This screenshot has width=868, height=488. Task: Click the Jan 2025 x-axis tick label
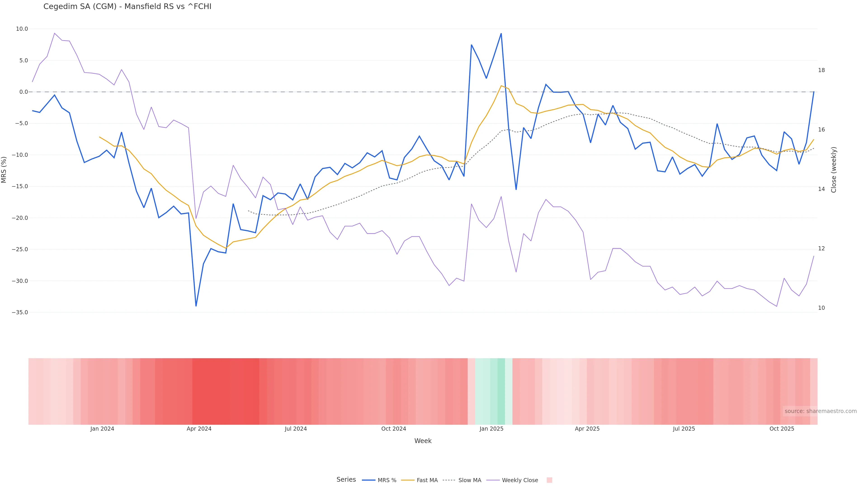(491, 429)
